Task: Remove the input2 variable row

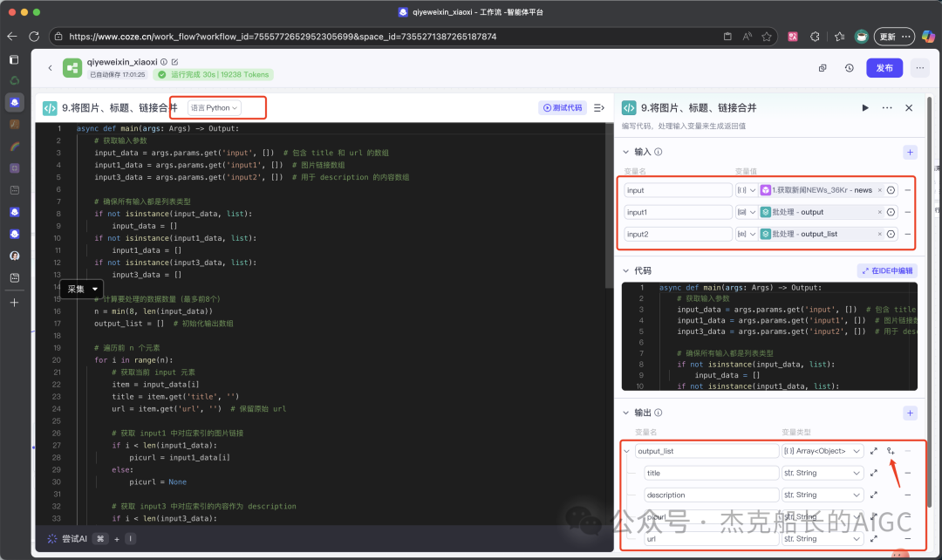Action: tap(908, 235)
